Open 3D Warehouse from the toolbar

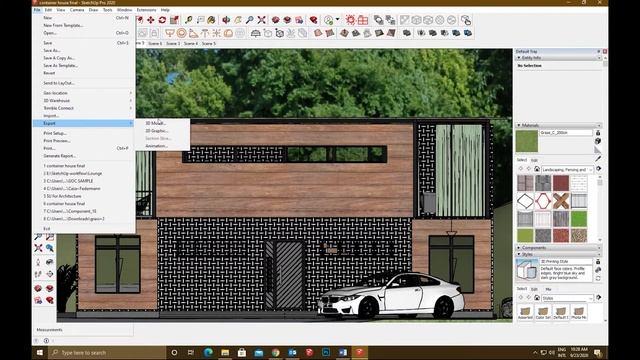(x=276, y=20)
